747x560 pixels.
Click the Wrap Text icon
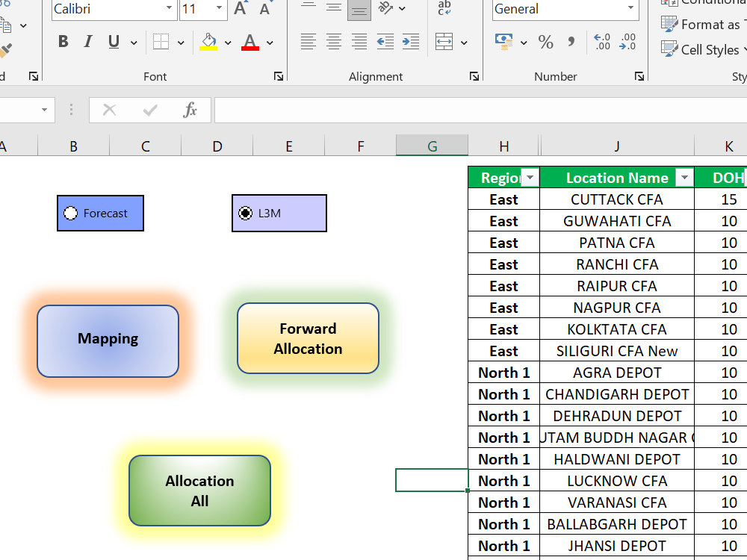point(443,9)
